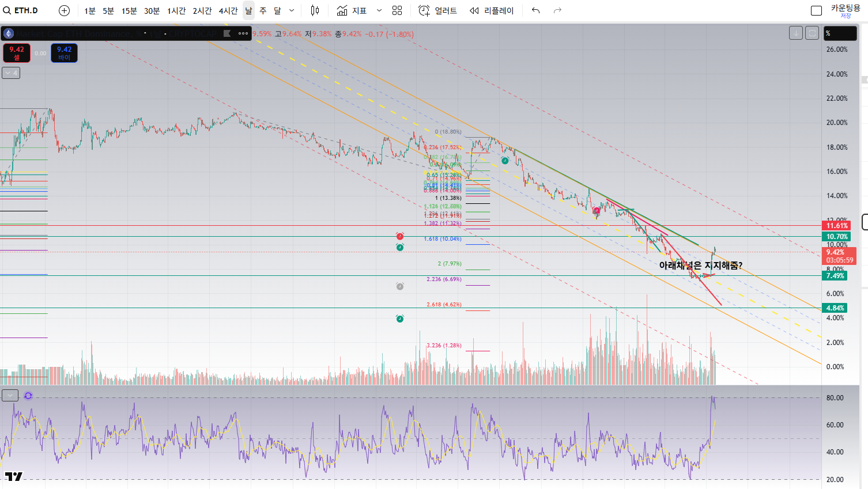Click fib label 1 (13.38%)
This screenshot has height=489, width=868.
[x=448, y=198]
